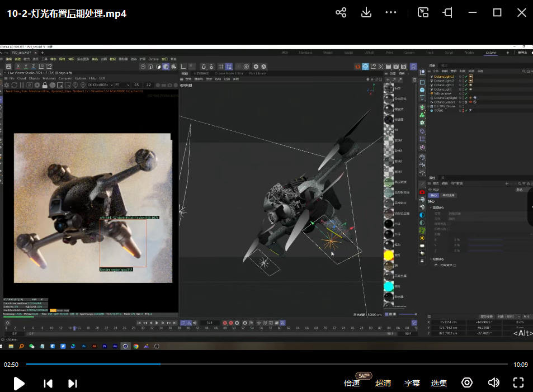The width and height of the screenshot is (533, 392).
Task: Click the share icon in the title bar
Action: 341,13
